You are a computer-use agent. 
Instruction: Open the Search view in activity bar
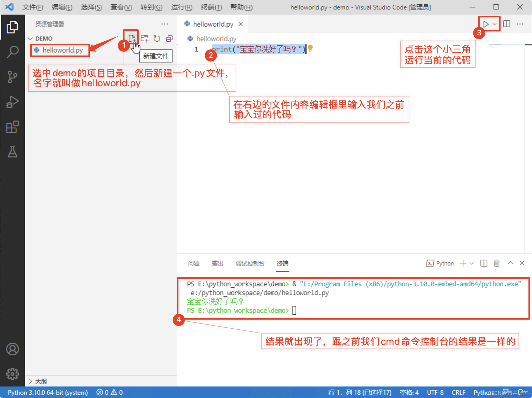(12, 52)
